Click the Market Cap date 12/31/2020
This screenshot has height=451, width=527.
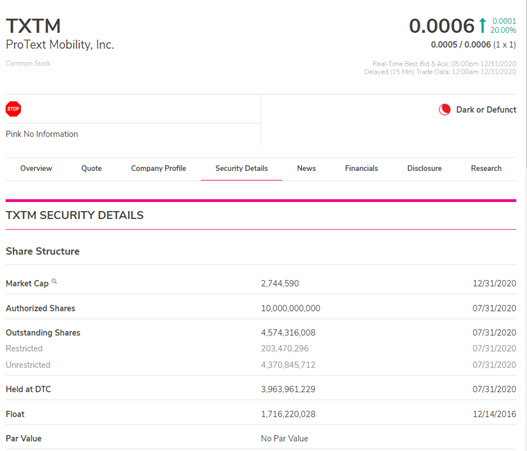pos(494,283)
